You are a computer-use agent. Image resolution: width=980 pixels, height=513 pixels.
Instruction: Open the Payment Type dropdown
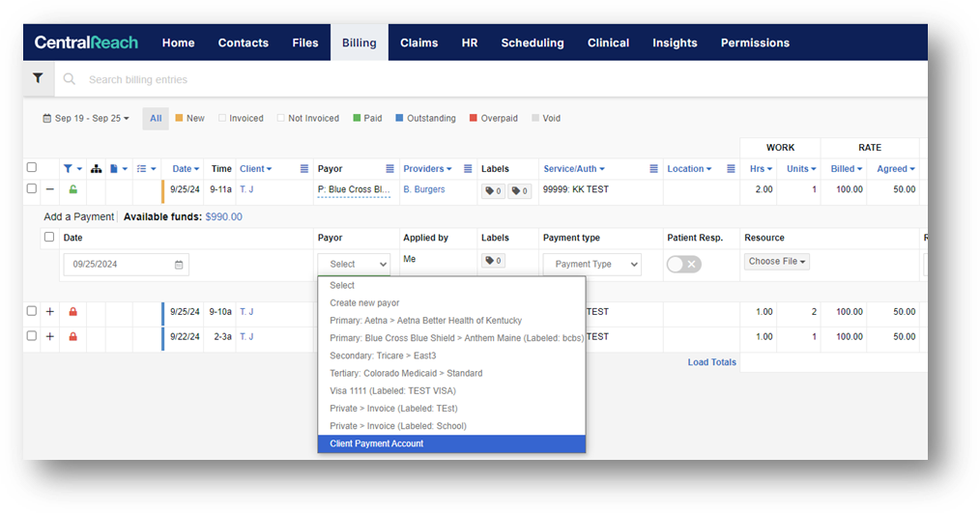[x=591, y=265]
